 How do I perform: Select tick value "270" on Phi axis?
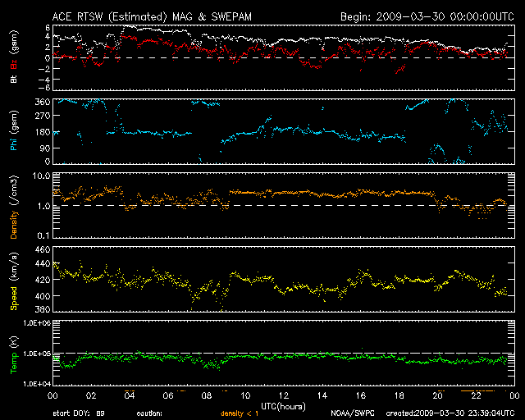tap(43, 116)
